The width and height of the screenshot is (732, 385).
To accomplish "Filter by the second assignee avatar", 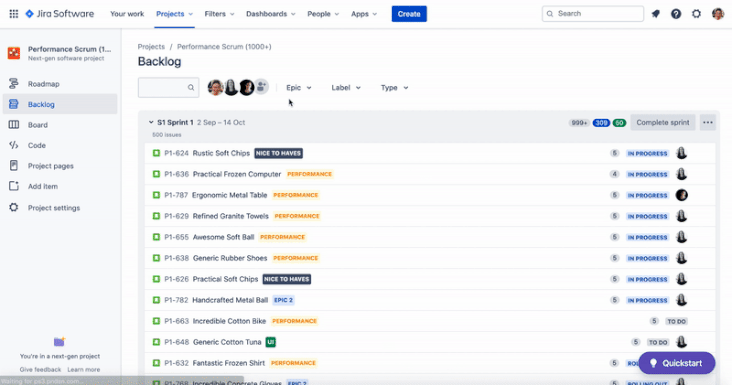I will pos(231,87).
